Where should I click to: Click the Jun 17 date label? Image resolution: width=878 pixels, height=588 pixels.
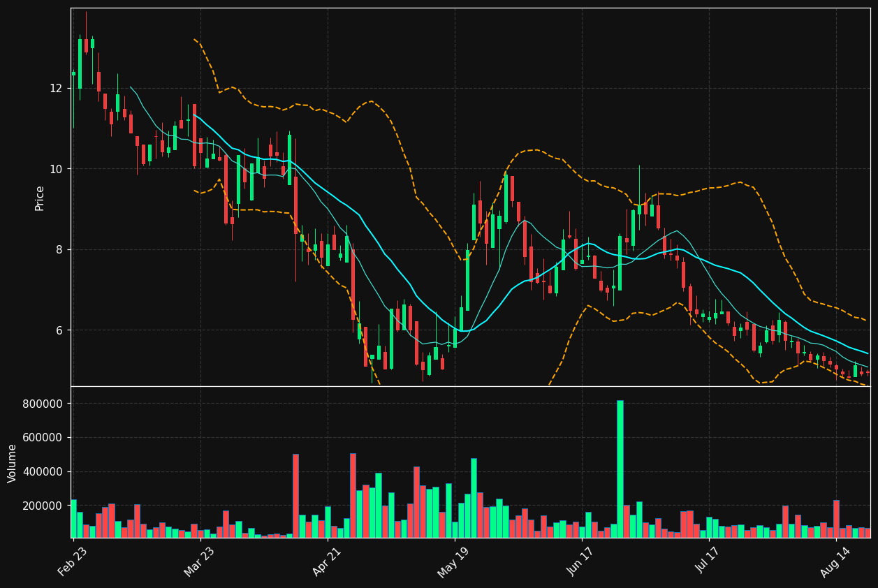coord(581,561)
